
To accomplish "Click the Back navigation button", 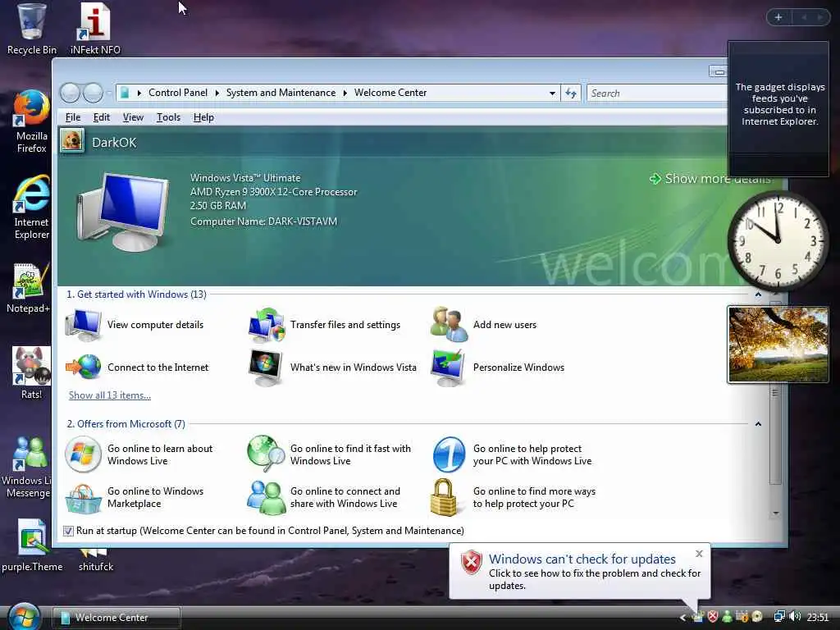I will 71,94.
